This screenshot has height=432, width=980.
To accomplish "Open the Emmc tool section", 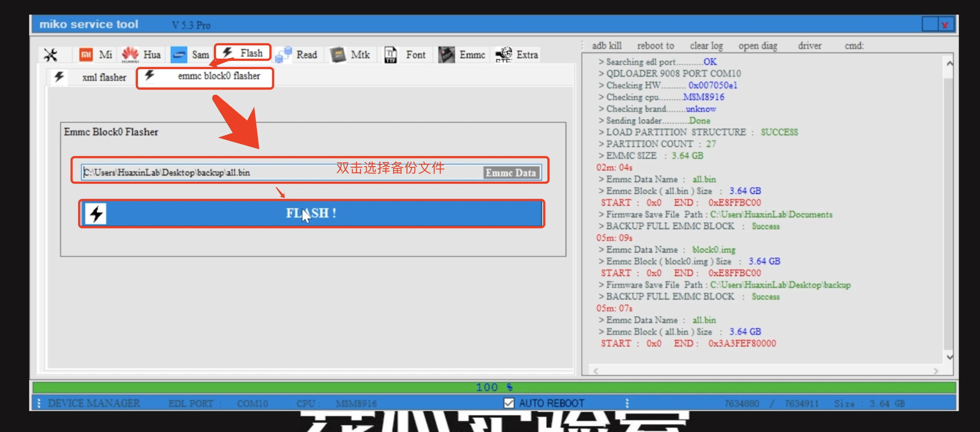I will pos(462,54).
